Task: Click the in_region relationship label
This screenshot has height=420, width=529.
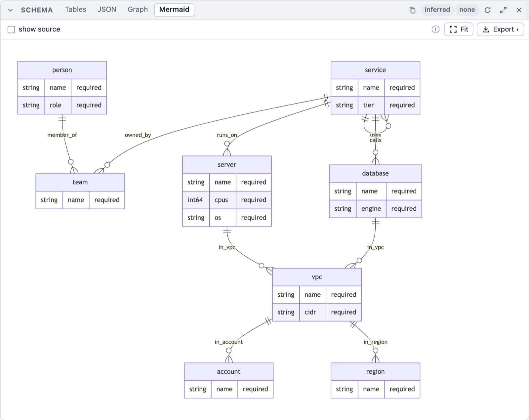Action: [x=375, y=342]
